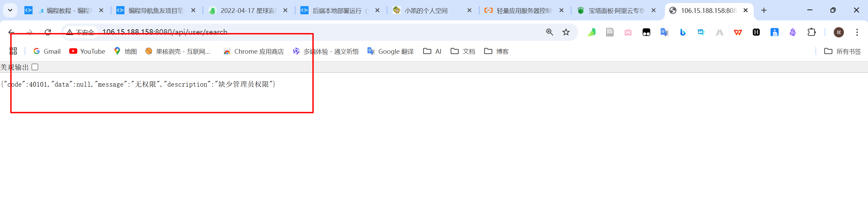The width and height of the screenshot is (868, 208).
Task: Enable the 美观输出 pretty-print checkbox
Action: (x=35, y=67)
